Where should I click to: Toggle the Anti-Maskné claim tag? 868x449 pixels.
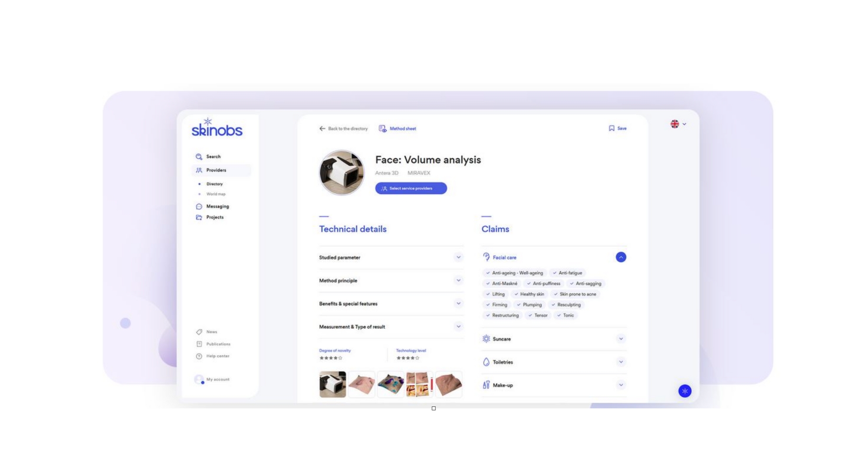[x=501, y=284]
